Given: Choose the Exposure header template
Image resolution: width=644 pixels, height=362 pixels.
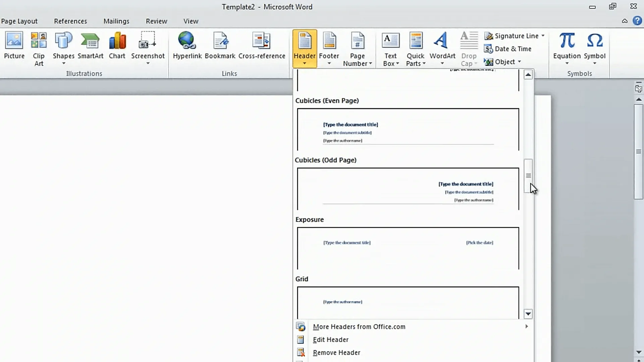Looking at the screenshot, I should tap(408, 248).
